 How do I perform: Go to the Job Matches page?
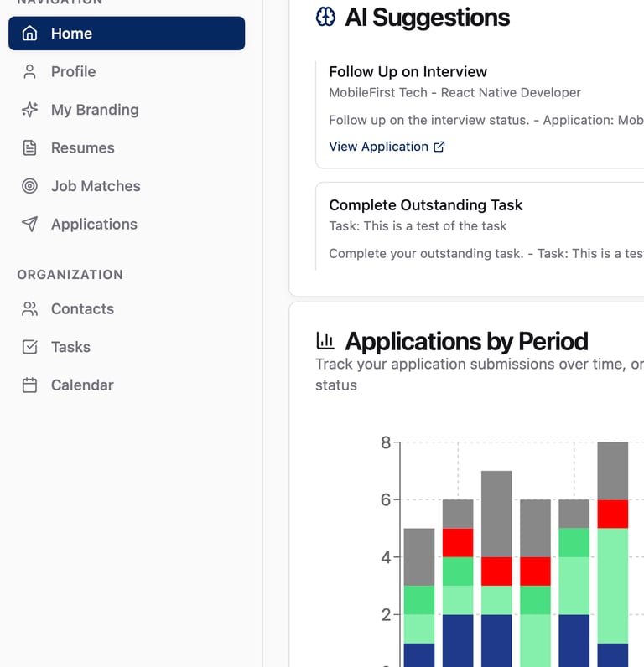click(96, 186)
